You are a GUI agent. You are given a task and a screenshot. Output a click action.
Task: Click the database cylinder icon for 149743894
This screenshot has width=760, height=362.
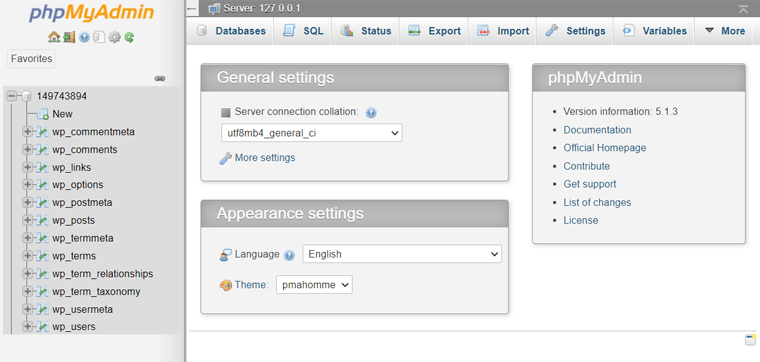coord(27,96)
